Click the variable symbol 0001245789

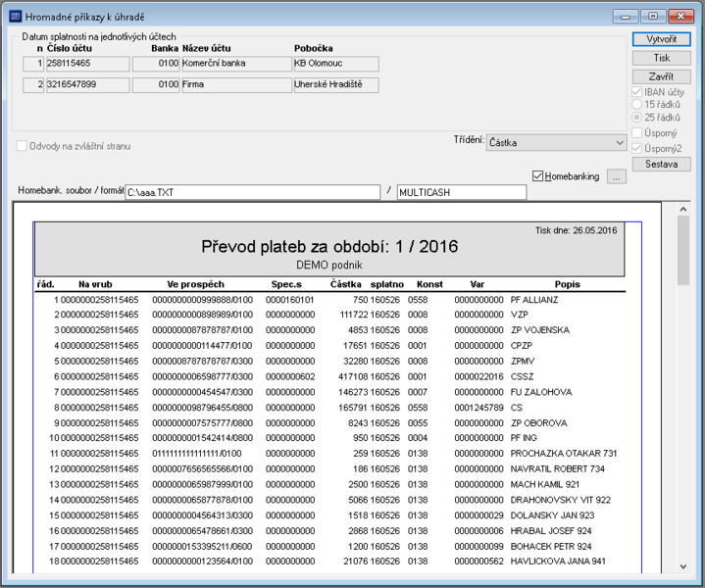[x=478, y=408]
